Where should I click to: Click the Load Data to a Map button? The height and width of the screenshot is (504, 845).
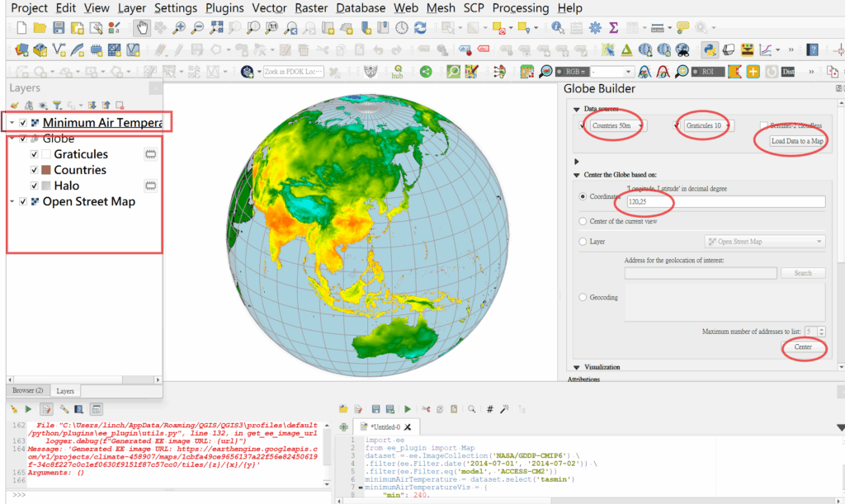coord(796,141)
